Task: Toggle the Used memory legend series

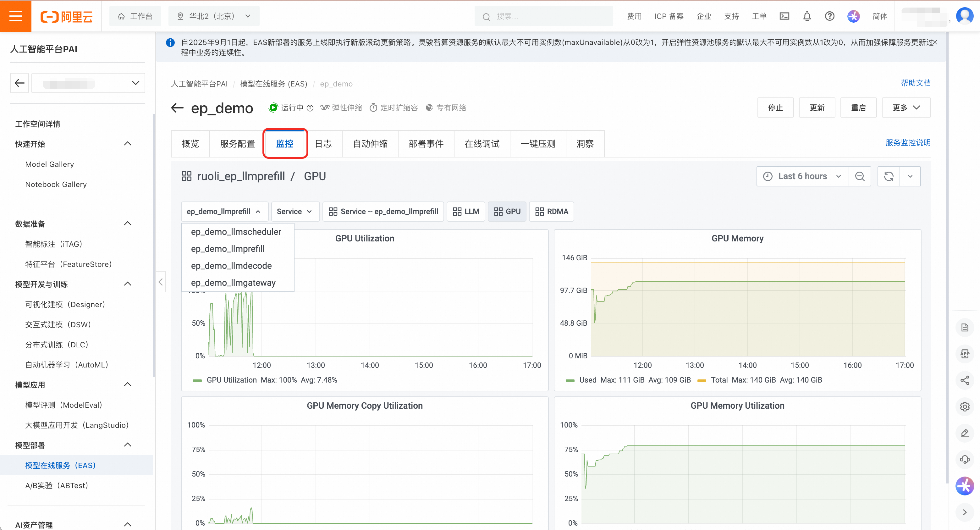Action: [x=587, y=380]
